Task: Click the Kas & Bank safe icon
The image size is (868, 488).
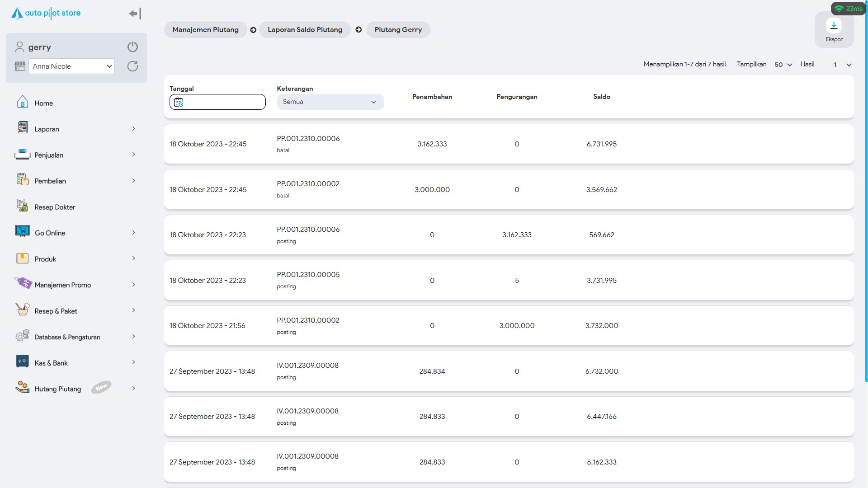Action: [x=22, y=362]
